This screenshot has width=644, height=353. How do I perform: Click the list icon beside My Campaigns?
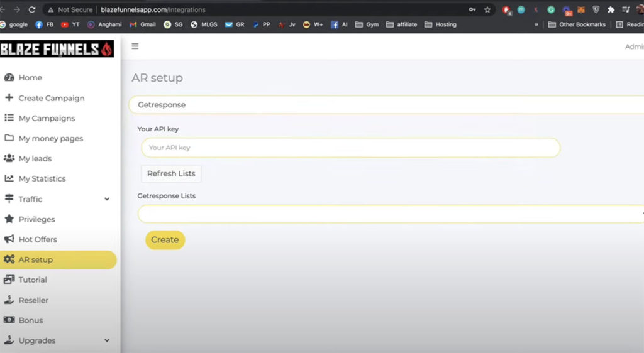(x=9, y=117)
